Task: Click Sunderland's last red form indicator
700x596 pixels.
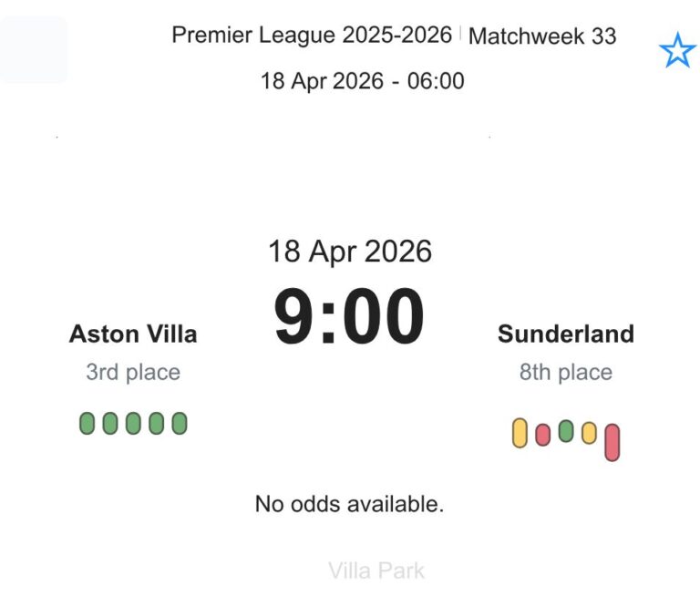Action: point(612,442)
